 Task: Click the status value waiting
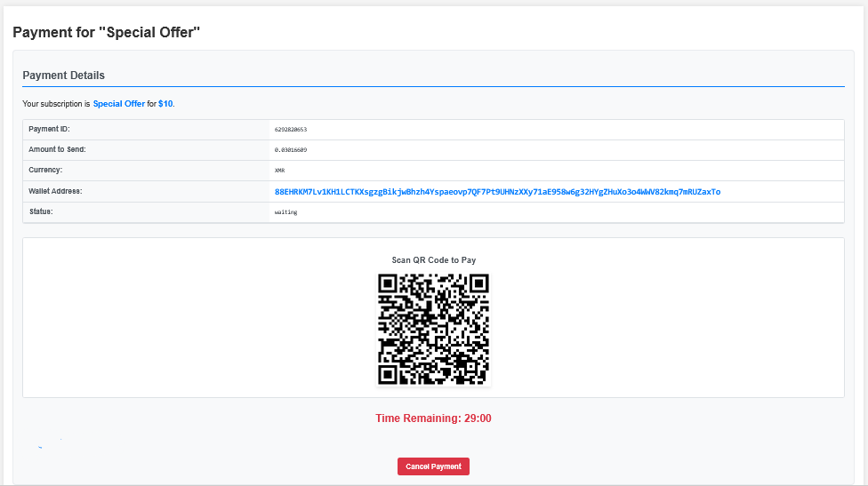click(x=285, y=212)
